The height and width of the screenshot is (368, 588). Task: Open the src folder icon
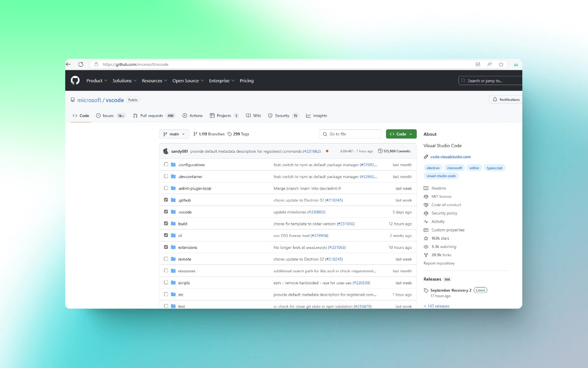(x=173, y=294)
